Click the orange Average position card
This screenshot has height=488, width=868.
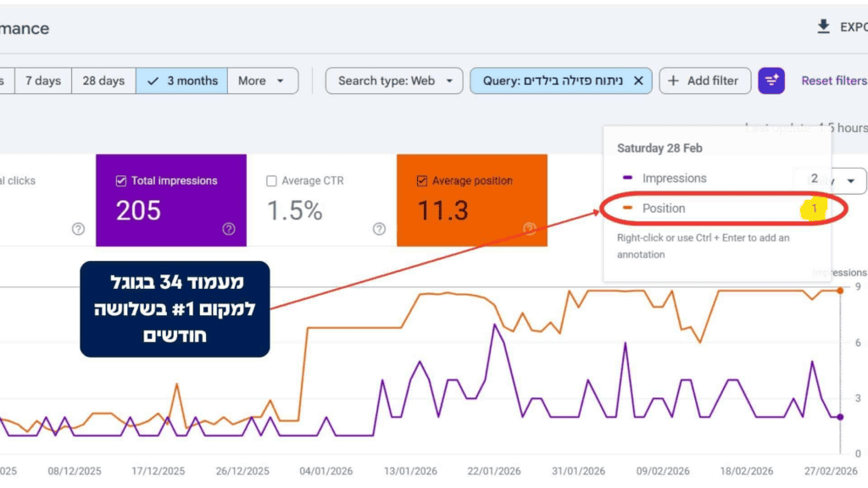472,200
